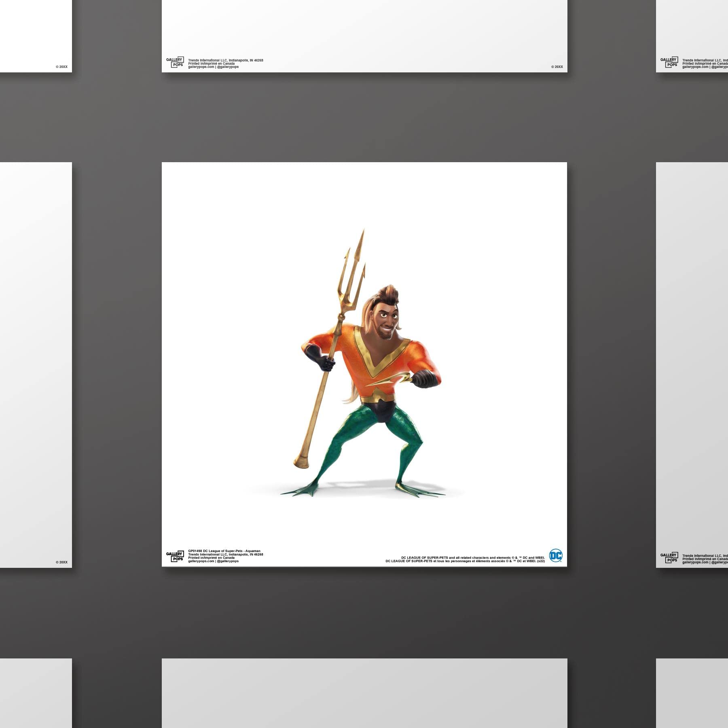Click "Trends International LLC" line on Aquaman poster
728x728 pixels.
226,554
